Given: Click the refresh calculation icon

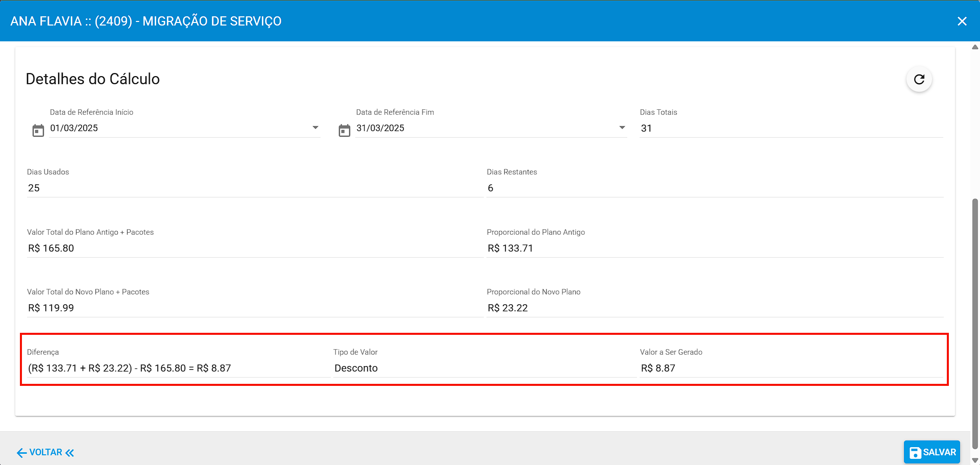Looking at the screenshot, I should [x=919, y=80].
